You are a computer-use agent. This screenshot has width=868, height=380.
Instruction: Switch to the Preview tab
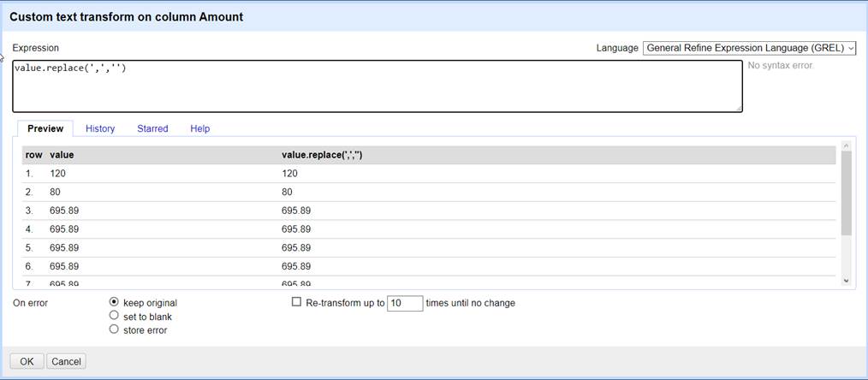click(45, 128)
